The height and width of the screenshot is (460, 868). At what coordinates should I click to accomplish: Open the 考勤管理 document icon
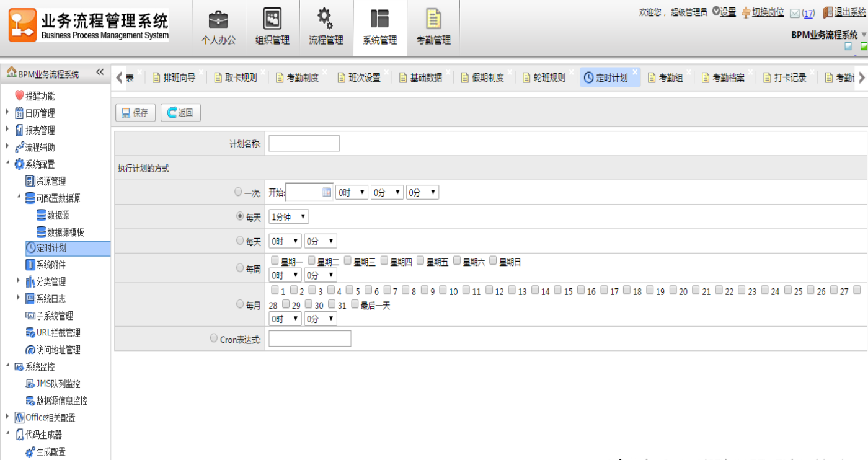pyautogui.click(x=433, y=20)
